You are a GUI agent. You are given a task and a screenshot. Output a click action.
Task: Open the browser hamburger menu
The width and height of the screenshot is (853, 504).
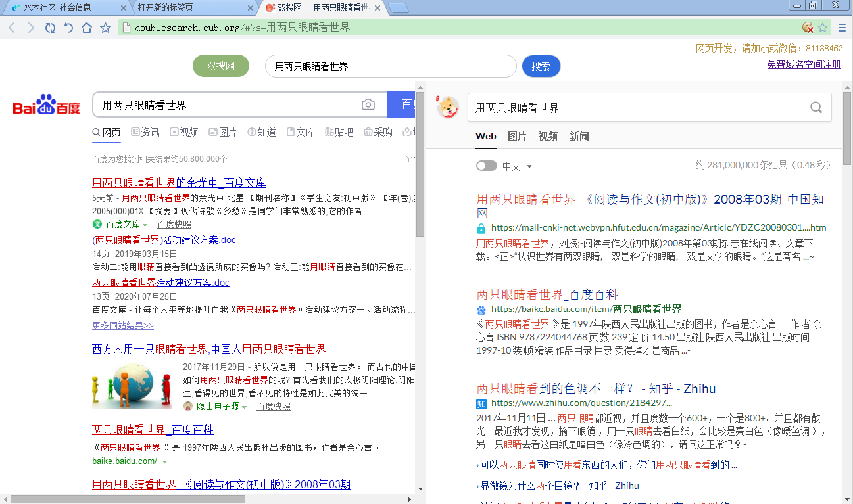[x=842, y=28]
